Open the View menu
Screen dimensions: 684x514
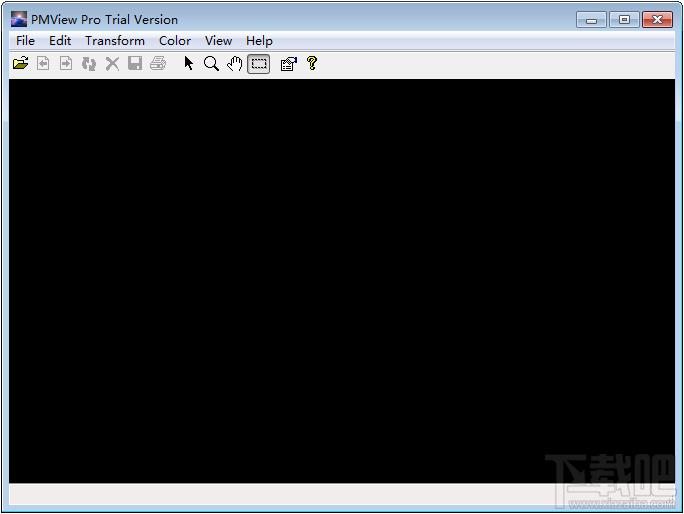tap(218, 41)
